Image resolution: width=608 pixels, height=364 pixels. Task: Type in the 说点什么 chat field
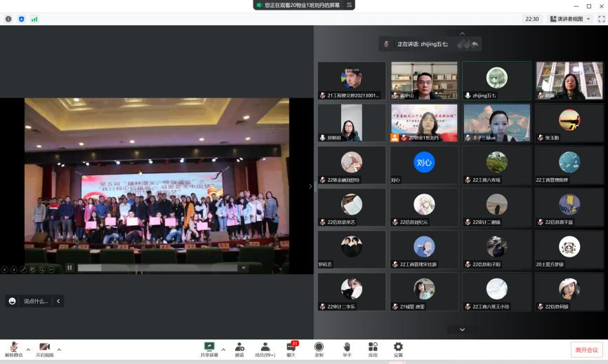pos(35,301)
